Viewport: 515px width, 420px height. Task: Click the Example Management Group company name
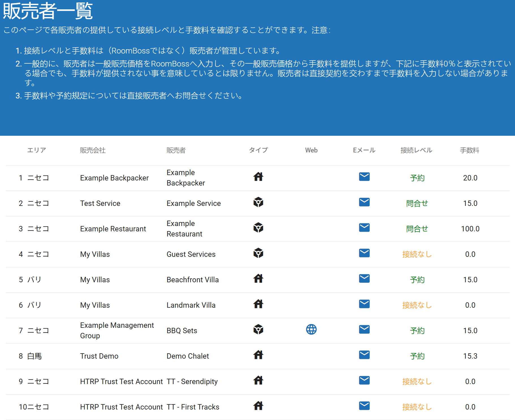coord(117,330)
